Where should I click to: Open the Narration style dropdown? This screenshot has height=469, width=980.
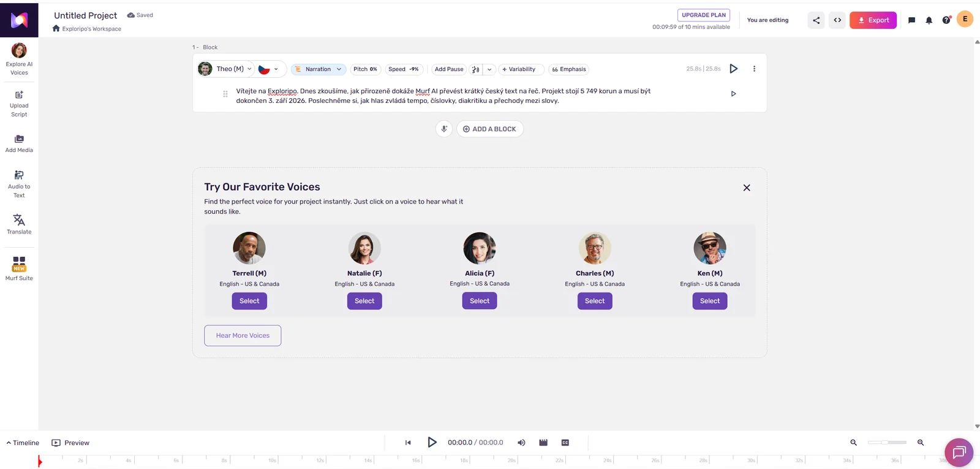318,69
